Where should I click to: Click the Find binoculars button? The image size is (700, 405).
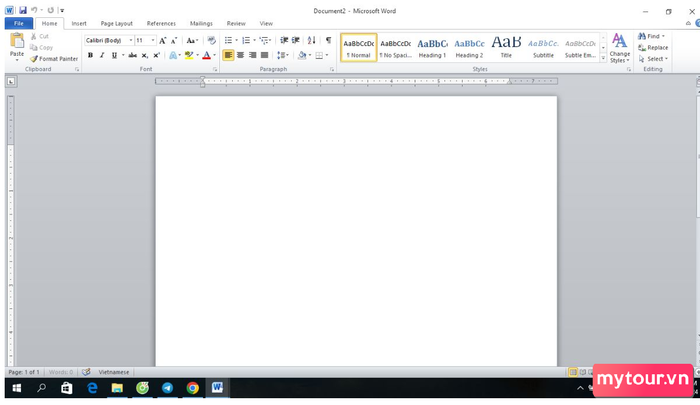click(x=651, y=36)
